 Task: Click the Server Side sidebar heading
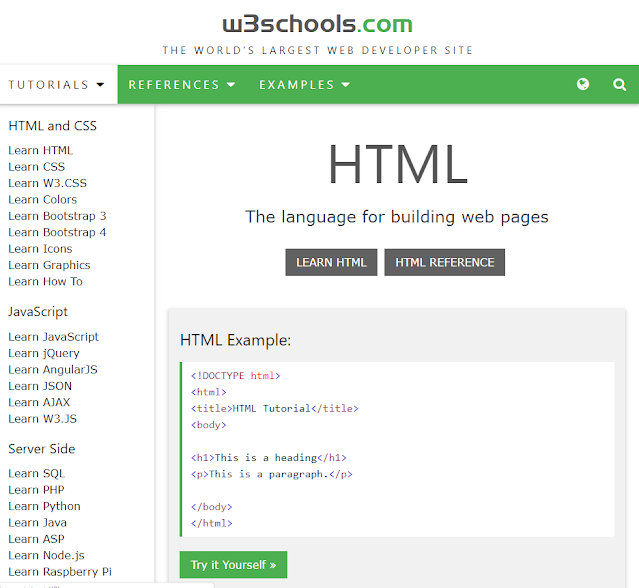pyautogui.click(x=42, y=449)
